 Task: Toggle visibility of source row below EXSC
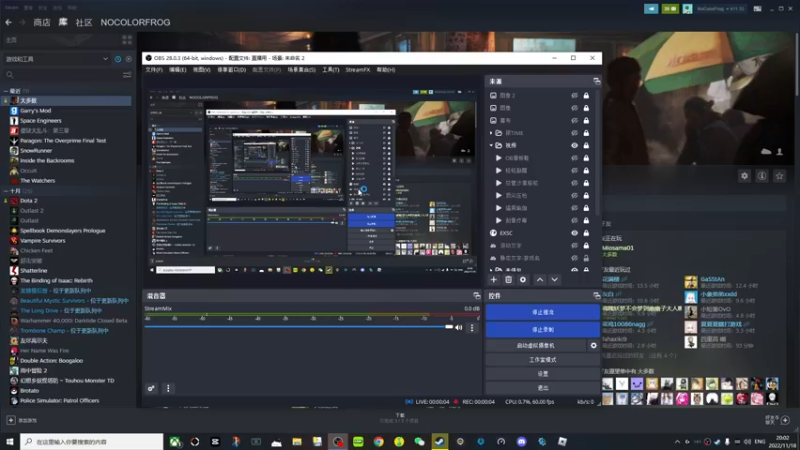tap(574, 245)
